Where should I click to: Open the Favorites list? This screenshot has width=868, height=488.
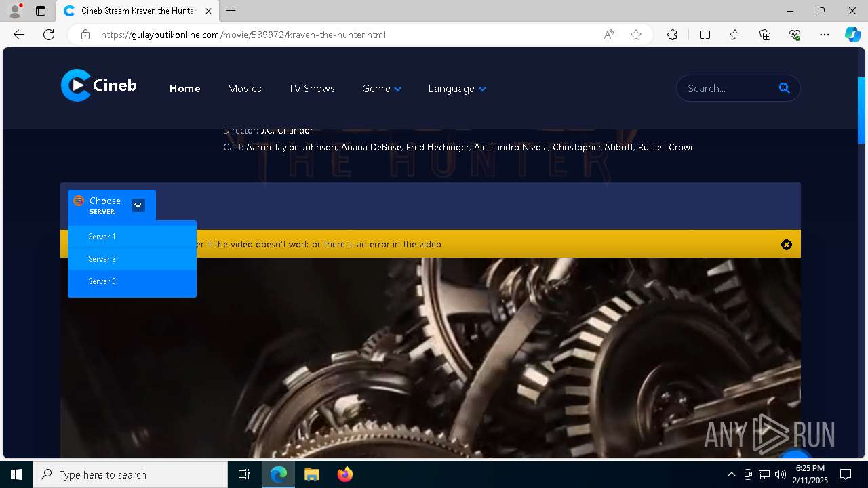click(x=735, y=35)
